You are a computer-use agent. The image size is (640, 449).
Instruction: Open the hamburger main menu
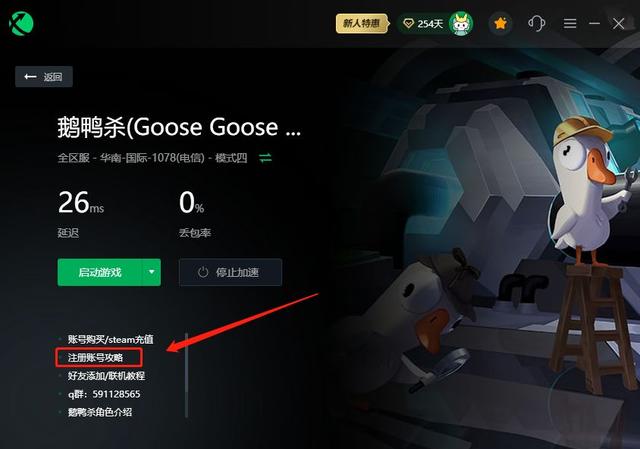click(570, 23)
